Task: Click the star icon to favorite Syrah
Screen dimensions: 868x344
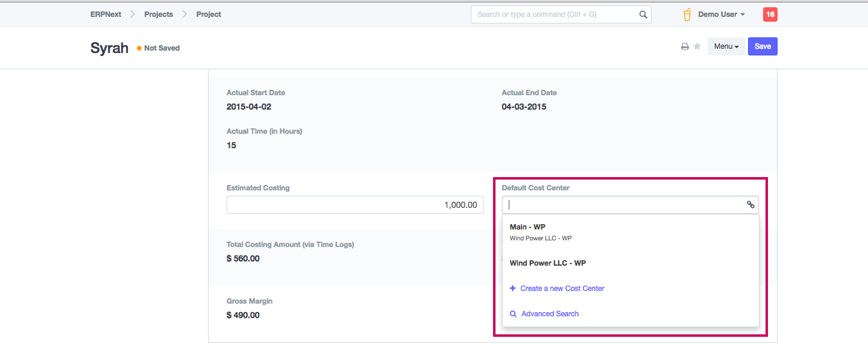Action: point(697,46)
